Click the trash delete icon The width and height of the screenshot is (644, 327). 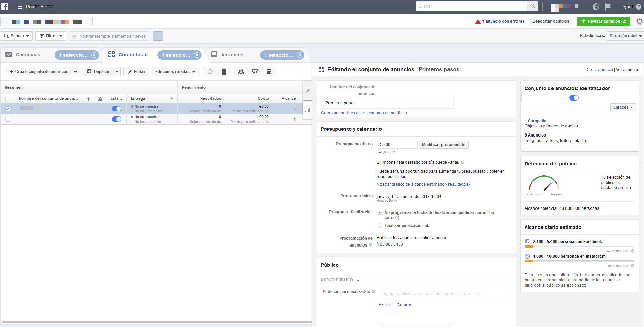coord(224,72)
